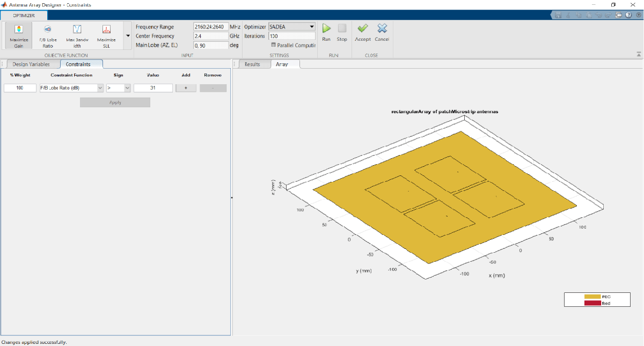Image resolution: width=644 pixels, height=346 pixels.
Task: Choose the F/B Lobe Ratio objective
Action: pos(48,35)
